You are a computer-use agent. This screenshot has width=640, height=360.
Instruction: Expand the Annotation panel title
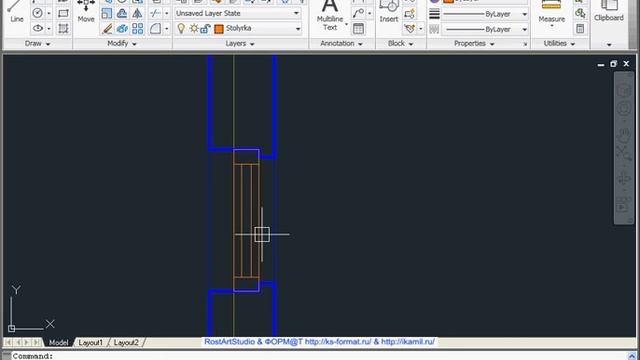(x=342, y=43)
